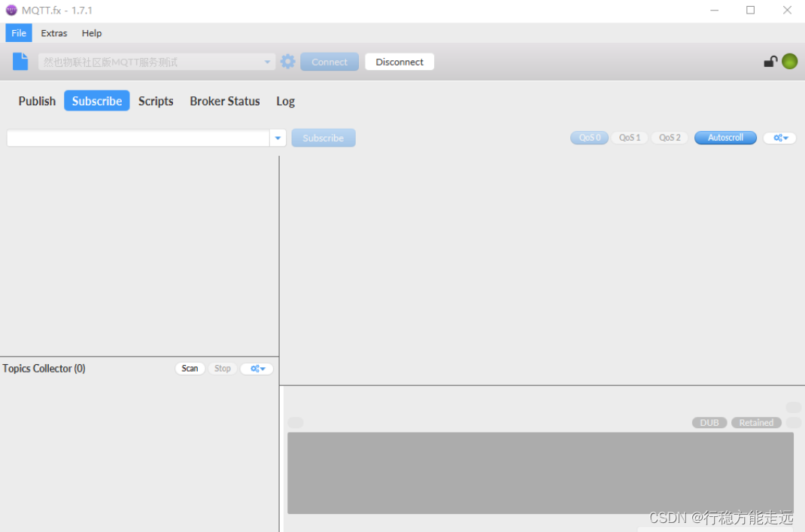This screenshot has width=805, height=532.
Task: Minimize the MQTT.fx window
Action: (714, 11)
